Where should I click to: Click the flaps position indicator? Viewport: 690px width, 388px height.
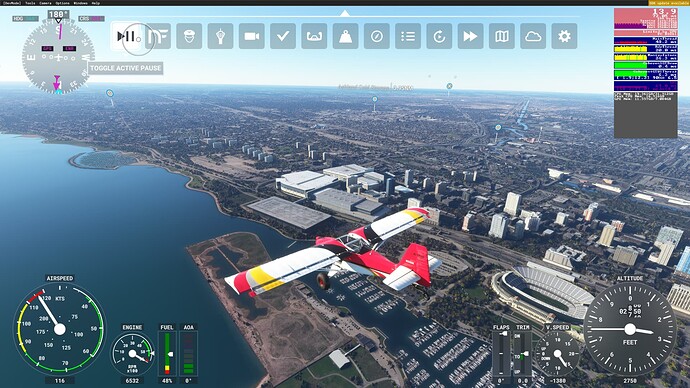pos(501,354)
